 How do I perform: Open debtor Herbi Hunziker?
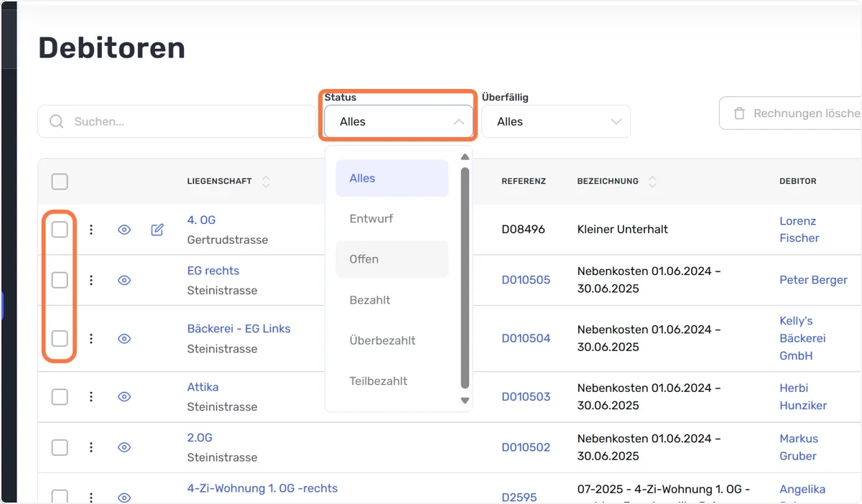tap(803, 396)
